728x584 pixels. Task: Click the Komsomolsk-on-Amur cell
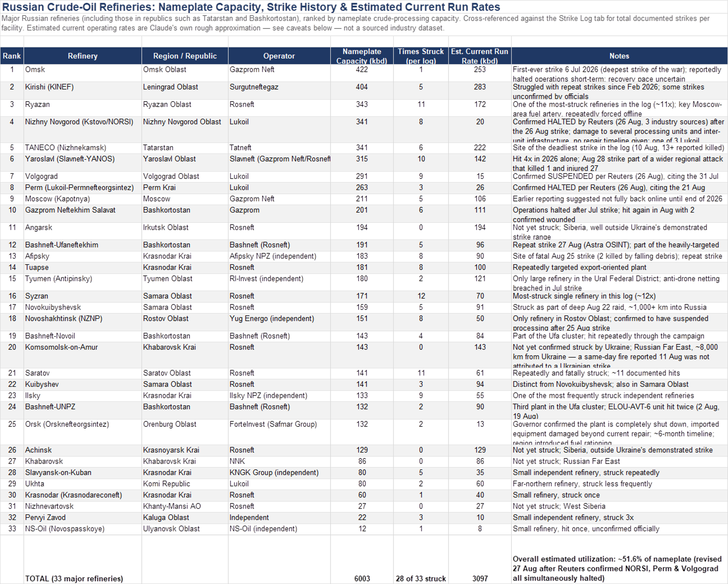pyautogui.click(x=83, y=355)
